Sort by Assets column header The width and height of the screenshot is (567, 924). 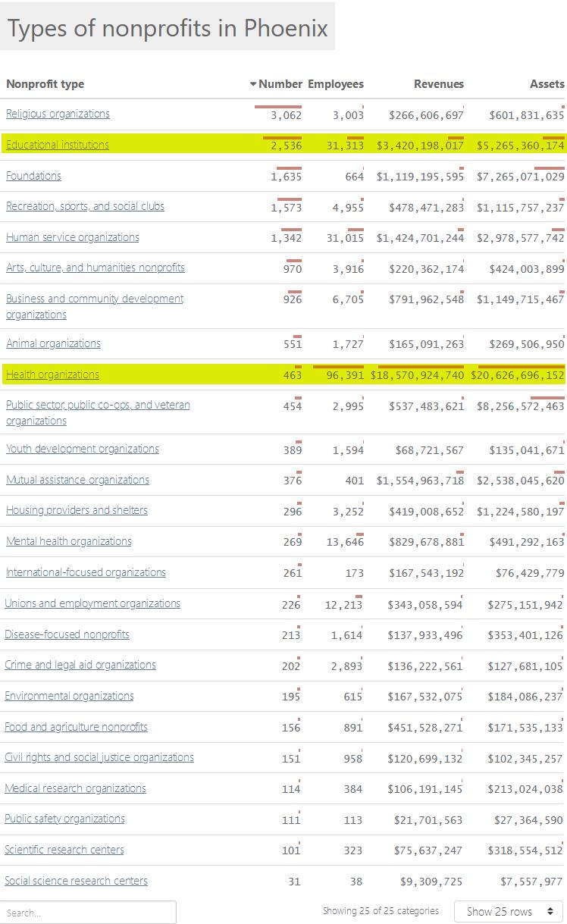547,84
